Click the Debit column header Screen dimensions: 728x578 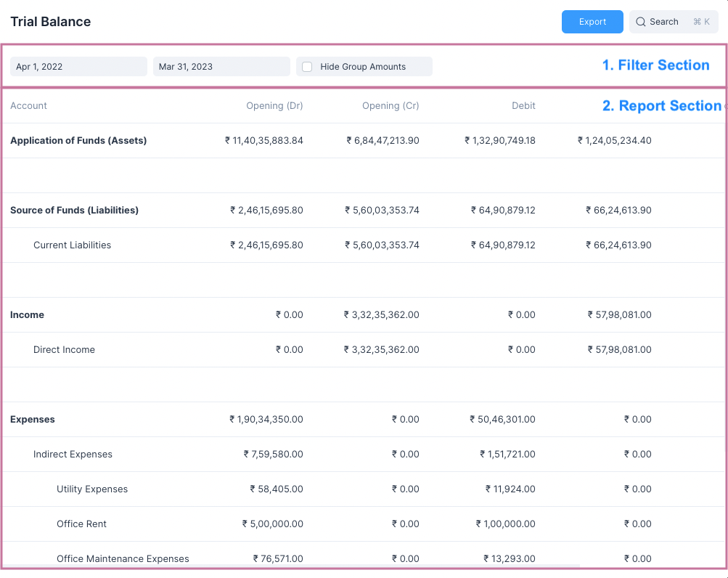click(x=523, y=106)
